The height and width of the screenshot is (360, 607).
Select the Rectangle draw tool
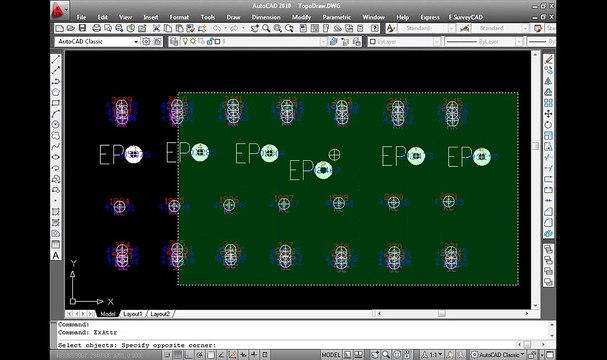tap(56, 103)
